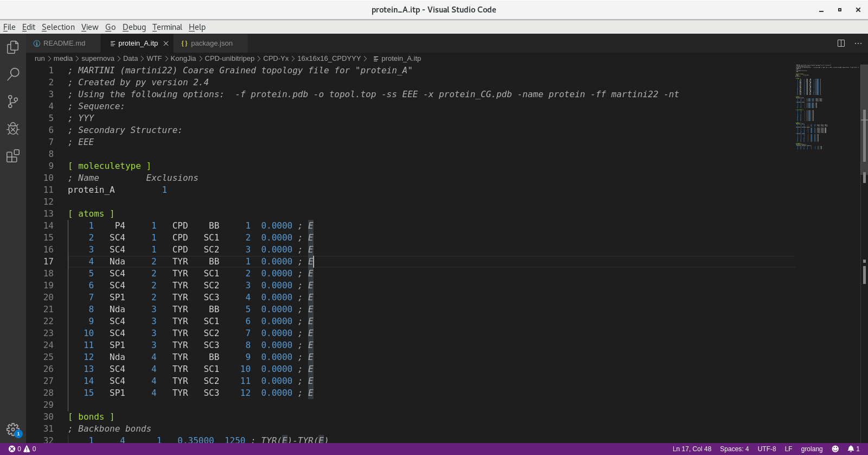Click line number 13 in the gutter

[48, 214]
